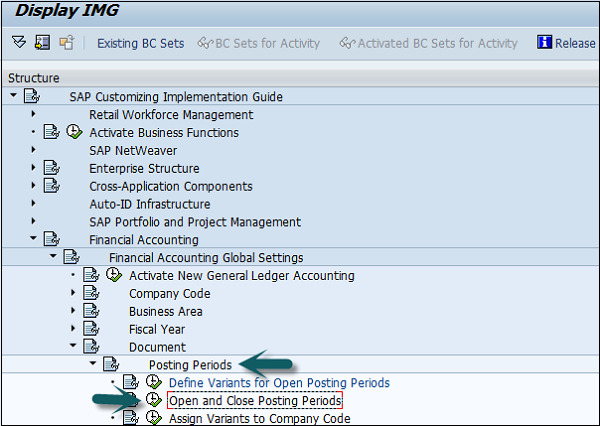
Task: Click documentation icon beside Company Code
Action: pyautogui.click(x=92, y=295)
